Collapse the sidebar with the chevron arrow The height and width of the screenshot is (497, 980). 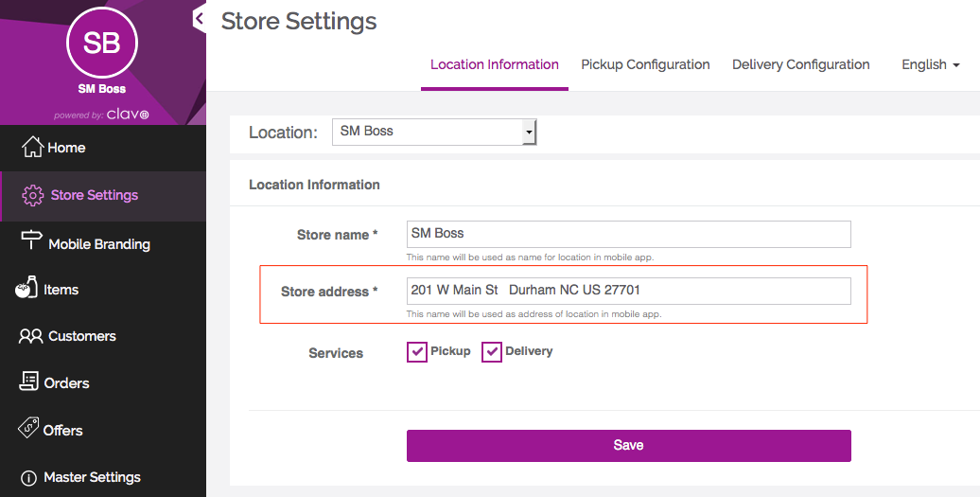[x=200, y=19]
